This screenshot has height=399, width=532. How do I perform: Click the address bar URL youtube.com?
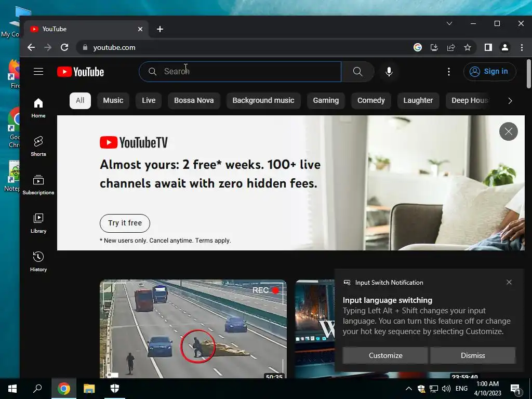(x=114, y=47)
